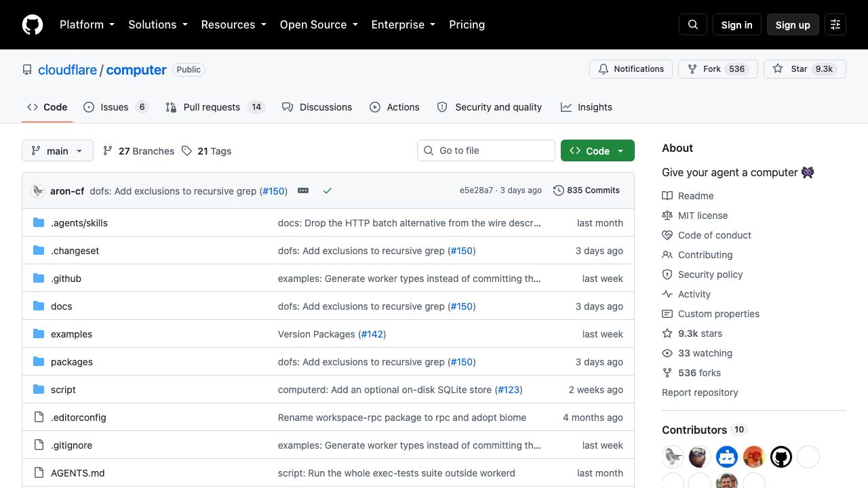
Task: Open the appearance settings icon button
Action: 835,24
